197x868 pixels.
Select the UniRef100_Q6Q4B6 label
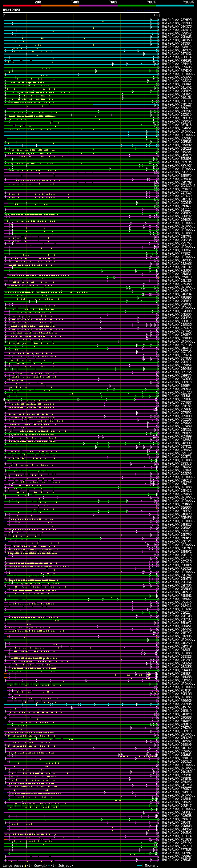pos(177,369)
